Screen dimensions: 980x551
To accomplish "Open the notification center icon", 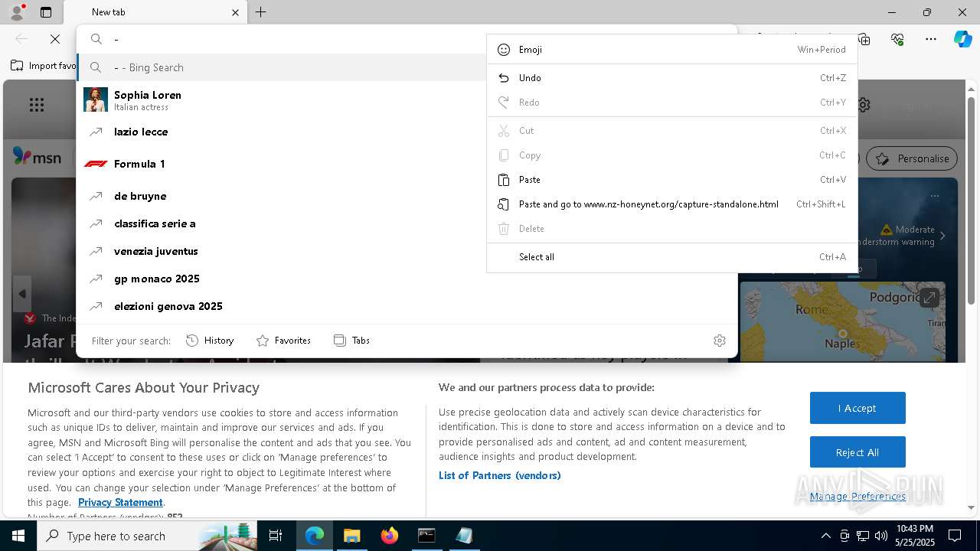I will 955,536.
